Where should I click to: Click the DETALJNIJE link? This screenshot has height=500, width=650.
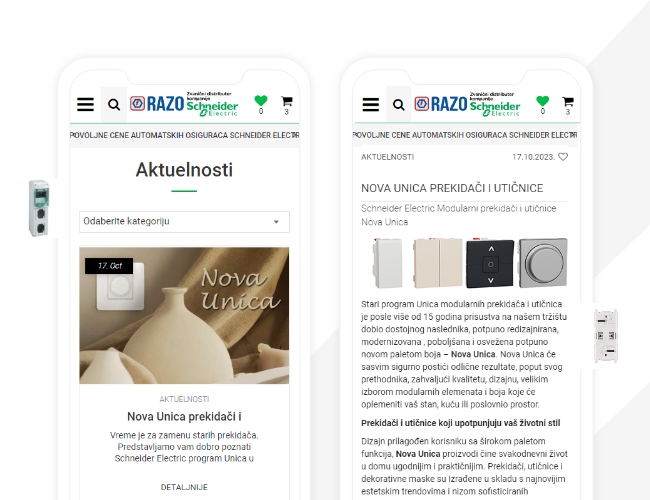184,487
